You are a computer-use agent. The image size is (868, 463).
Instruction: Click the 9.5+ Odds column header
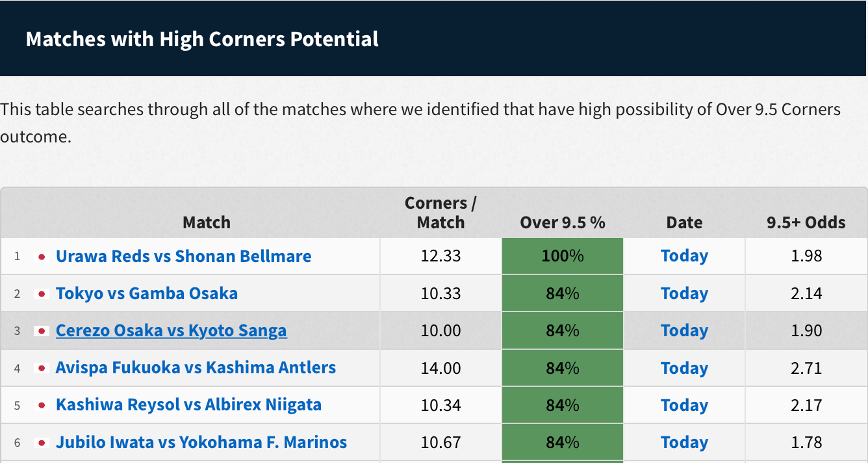pos(806,222)
